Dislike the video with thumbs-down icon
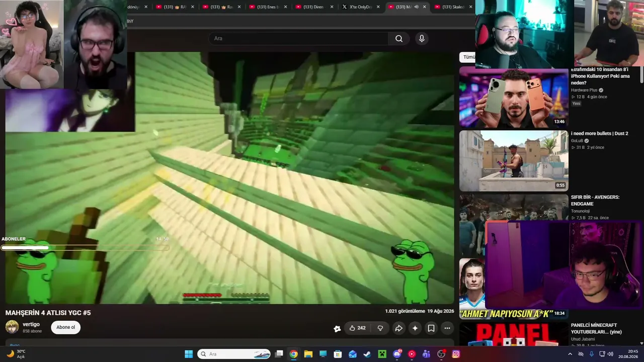 point(380,328)
